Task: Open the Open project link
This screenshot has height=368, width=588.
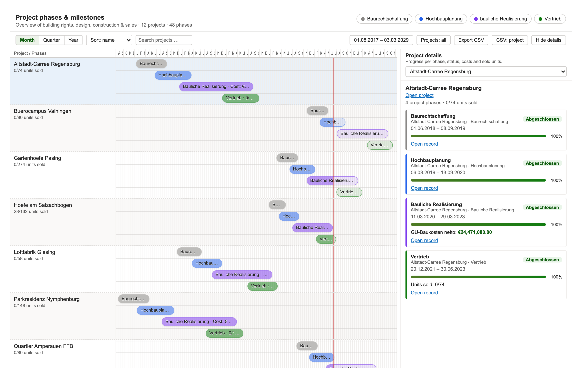Action: (419, 95)
